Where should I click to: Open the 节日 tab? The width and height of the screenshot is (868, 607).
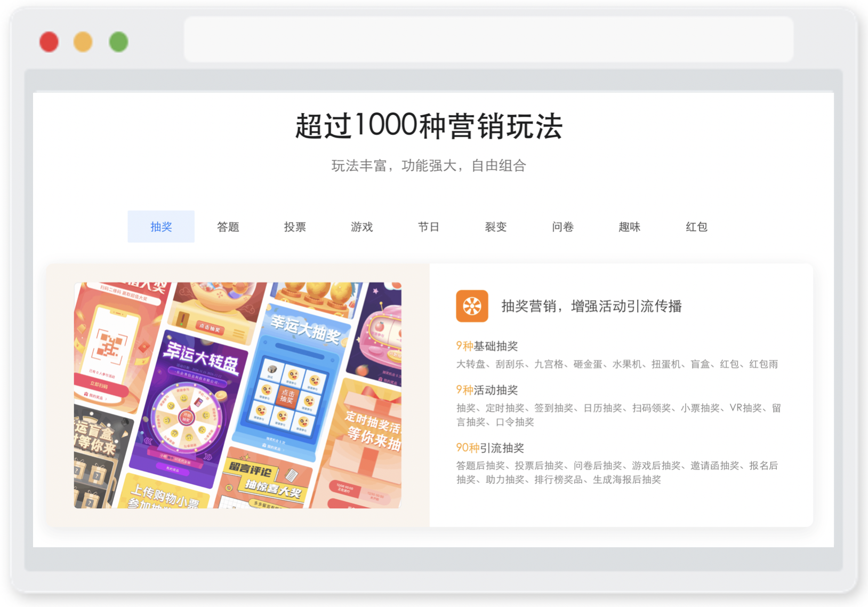[429, 227]
